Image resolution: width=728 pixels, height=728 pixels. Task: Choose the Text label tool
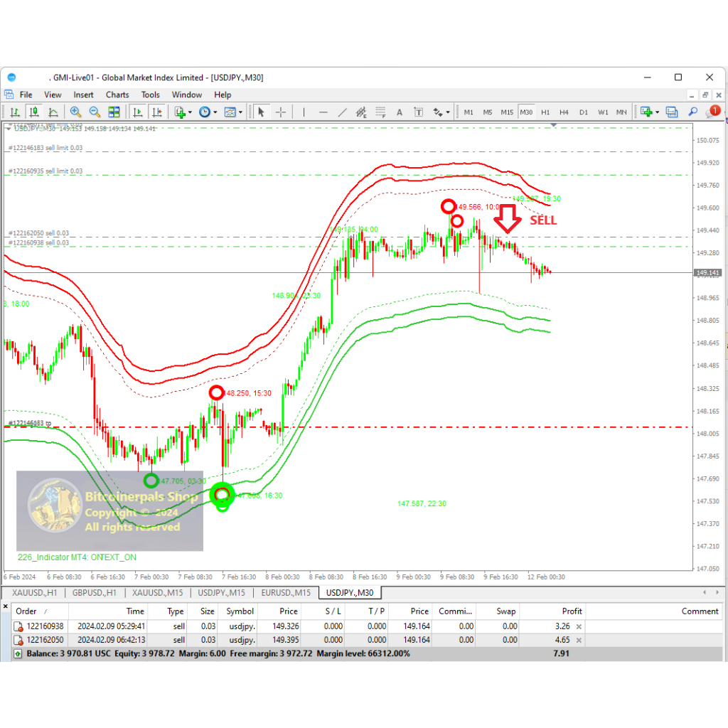tap(400, 112)
